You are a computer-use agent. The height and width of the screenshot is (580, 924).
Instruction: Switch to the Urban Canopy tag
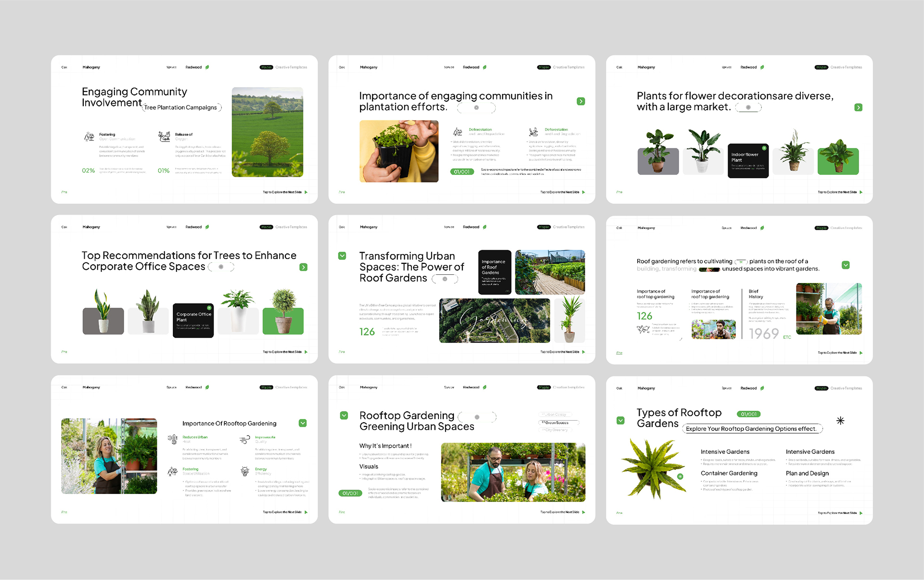pos(555,414)
